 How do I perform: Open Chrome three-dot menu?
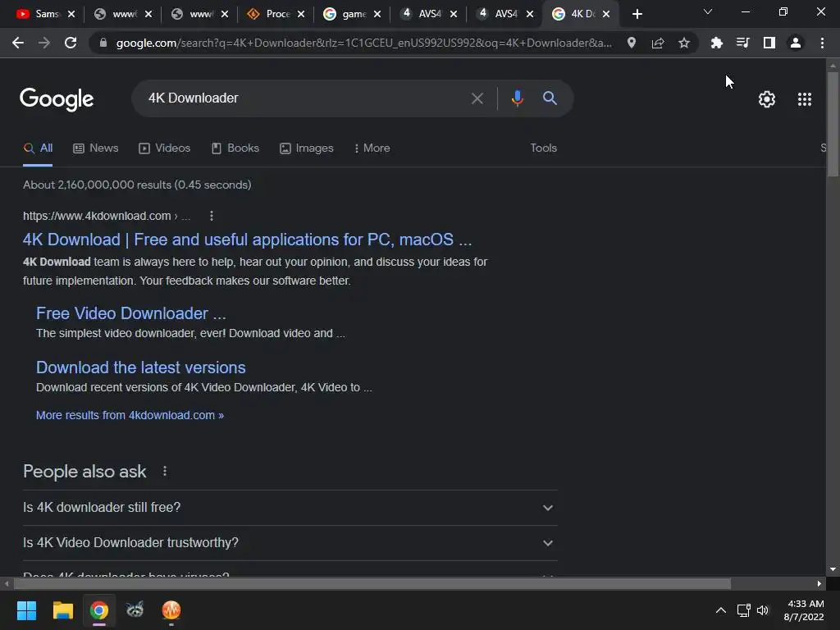pyautogui.click(x=822, y=43)
